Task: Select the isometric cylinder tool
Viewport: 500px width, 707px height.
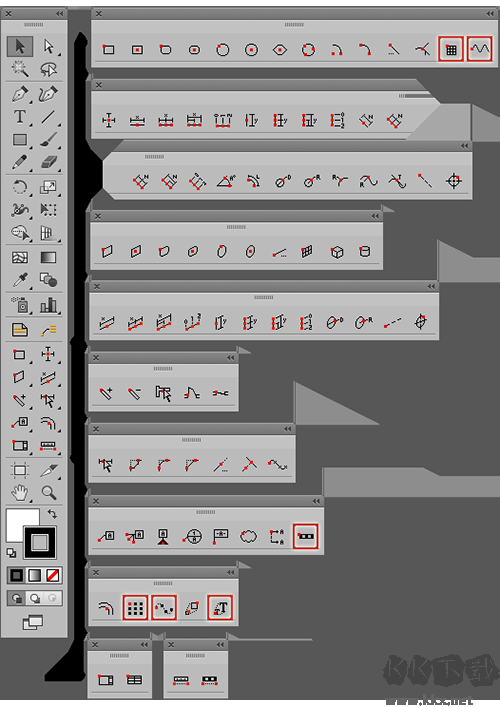Action: [365, 252]
